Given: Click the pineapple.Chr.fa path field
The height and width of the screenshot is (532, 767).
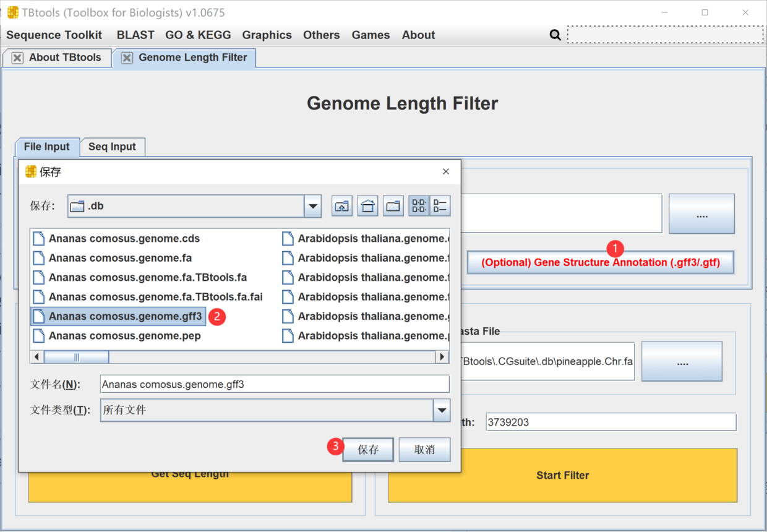Looking at the screenshot, I should tap(547, 361).
